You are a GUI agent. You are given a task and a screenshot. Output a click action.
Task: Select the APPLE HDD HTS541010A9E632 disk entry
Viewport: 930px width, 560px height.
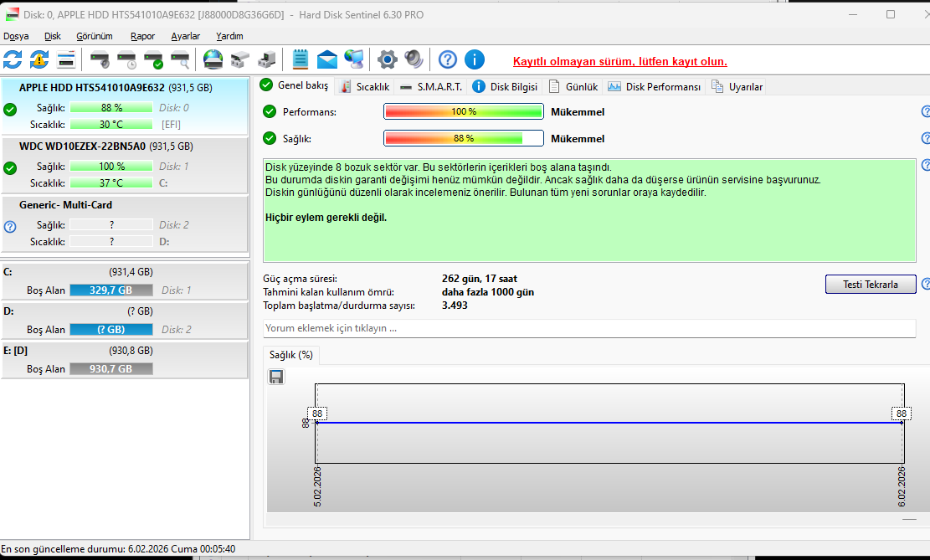(125, 105)
